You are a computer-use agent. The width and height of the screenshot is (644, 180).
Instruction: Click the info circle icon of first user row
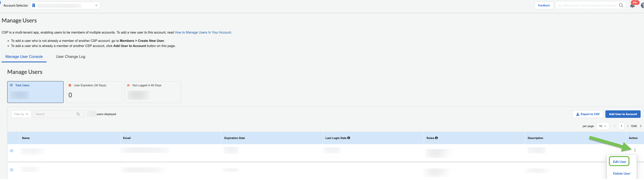pos(12,151)
